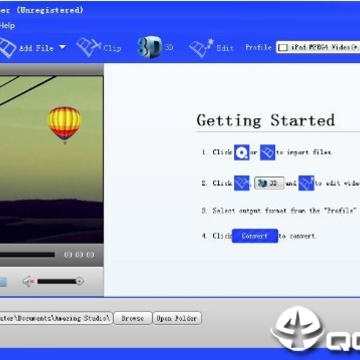Click the Convert button in step 4
The height and width of the screenshot is (360, 360).
click(255, 236)
